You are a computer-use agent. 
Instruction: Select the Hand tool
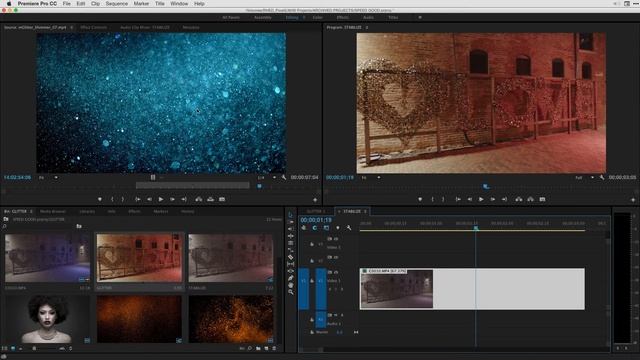(x=290, y=285)
